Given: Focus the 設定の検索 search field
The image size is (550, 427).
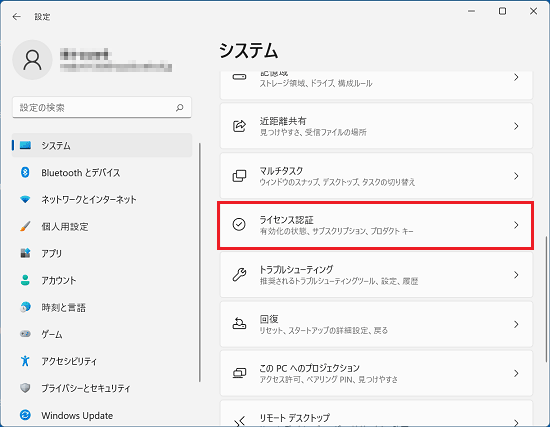Looking at the screenshot, I should (102, 107).
